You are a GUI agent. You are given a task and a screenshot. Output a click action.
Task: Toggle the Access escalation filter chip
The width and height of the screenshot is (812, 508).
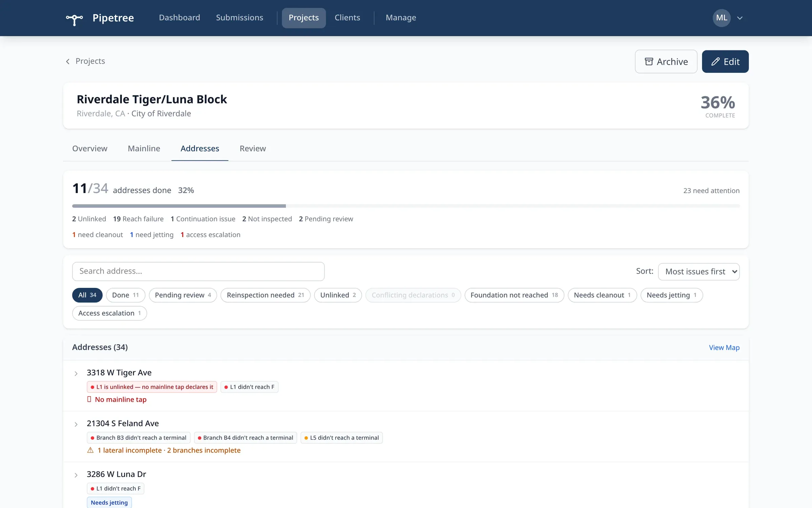(109, 313)
